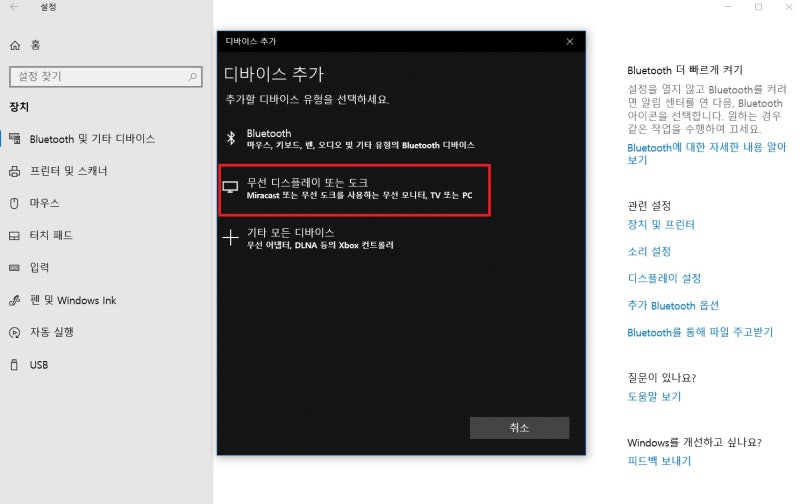Viewport: 800px width, 504px height.
Task: Open Bluetooth에 대한 자세한 내용 알아보기 link
Action: point(707,154)
